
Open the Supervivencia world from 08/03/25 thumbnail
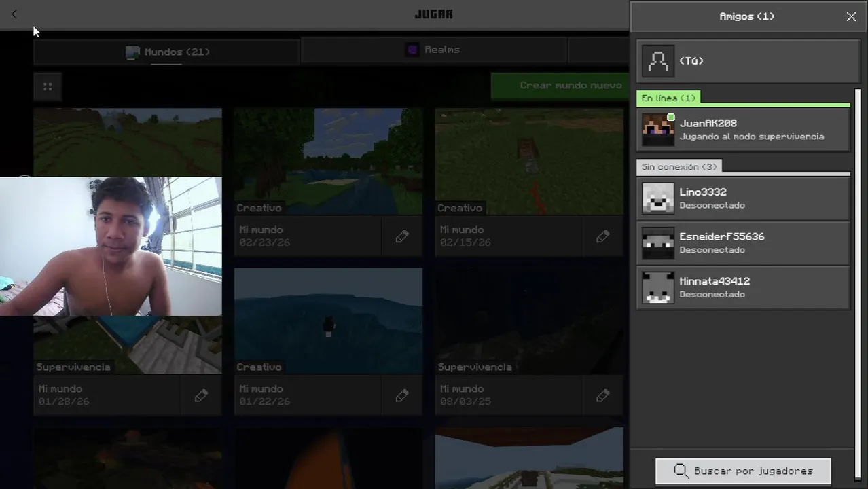[x=529, y=321]
